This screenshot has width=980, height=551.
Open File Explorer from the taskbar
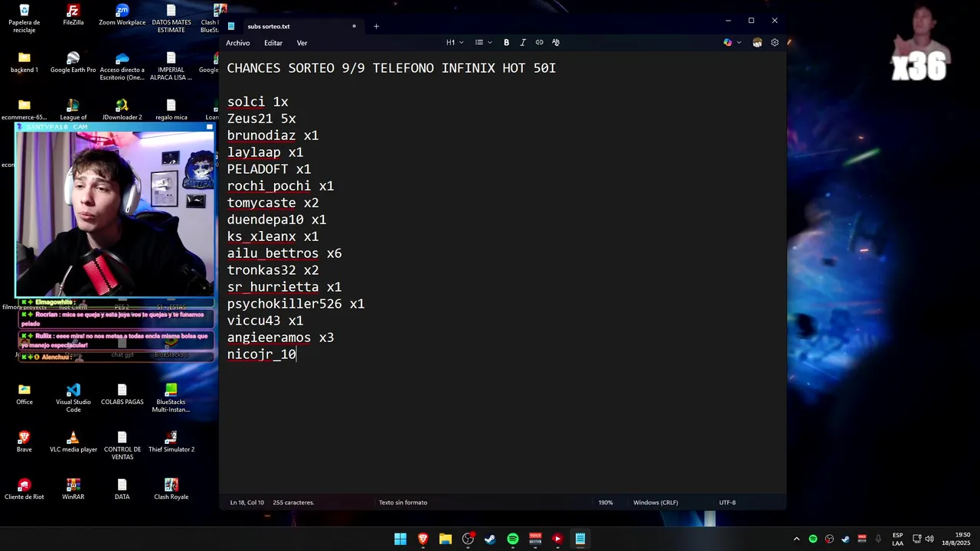(x=446, y=539)
